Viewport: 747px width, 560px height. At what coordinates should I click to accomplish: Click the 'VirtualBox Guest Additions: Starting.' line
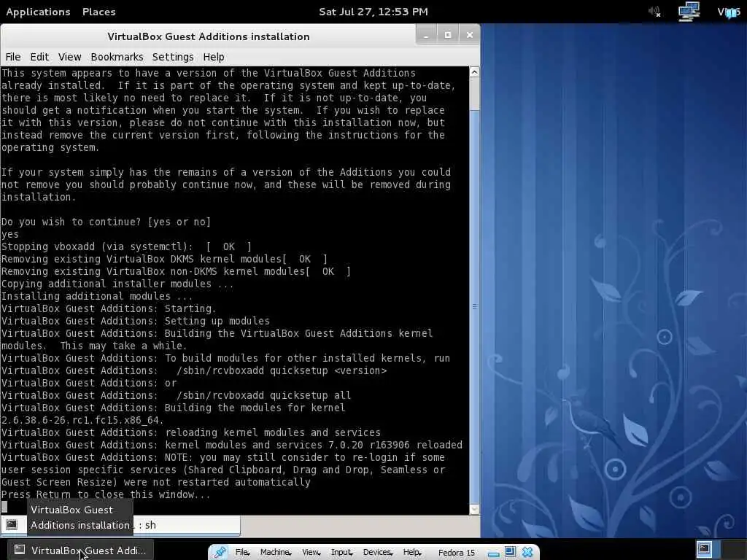109,308
